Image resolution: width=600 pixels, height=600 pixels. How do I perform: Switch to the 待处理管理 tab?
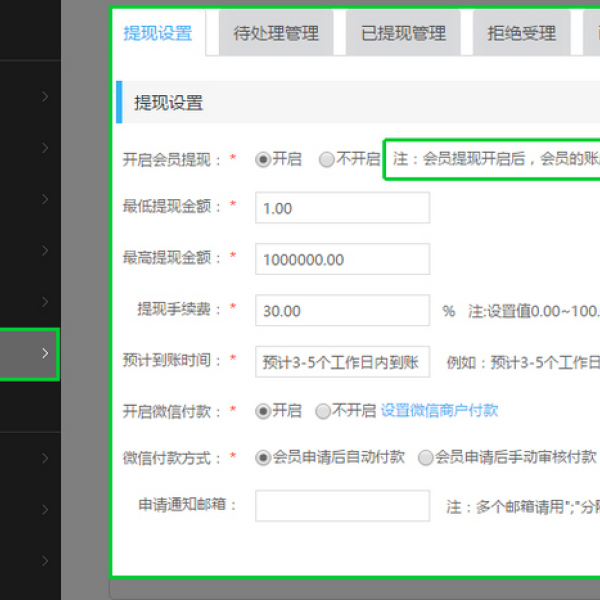pos(276,34)
